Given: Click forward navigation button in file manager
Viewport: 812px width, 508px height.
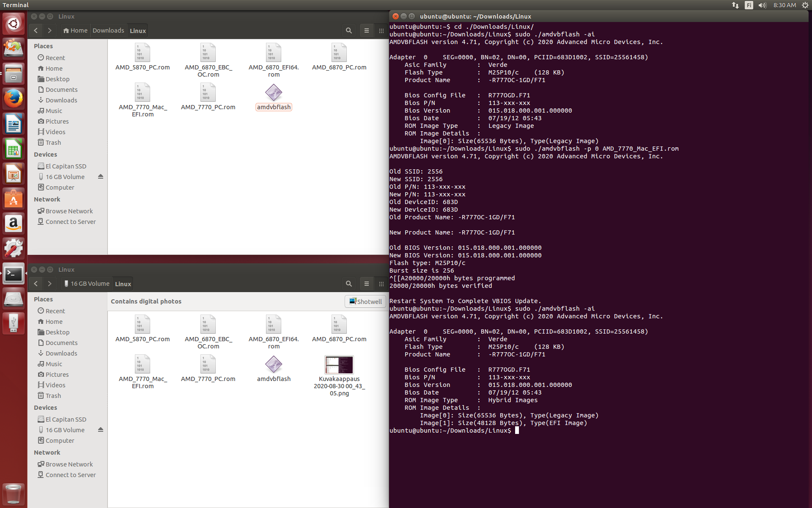Looking at the screenshot, I should click(x=49, y=30).
